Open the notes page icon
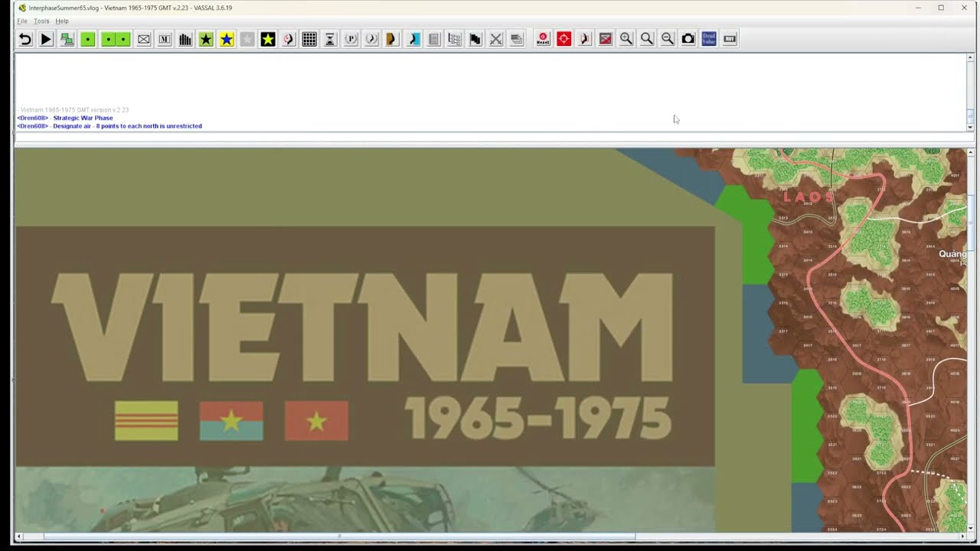Viewport: 980px width, 551px height. point(434,39)
